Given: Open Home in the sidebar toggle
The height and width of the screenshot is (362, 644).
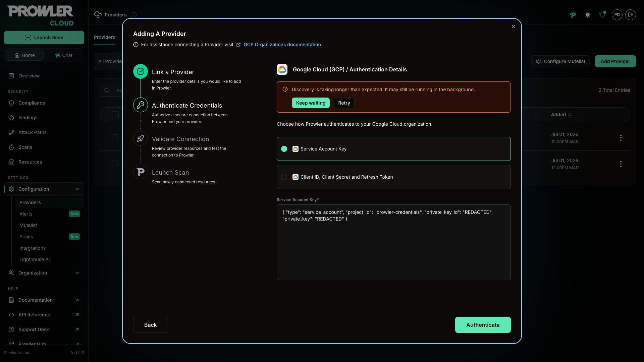Looking at the screenshot, I should (24, 55).
